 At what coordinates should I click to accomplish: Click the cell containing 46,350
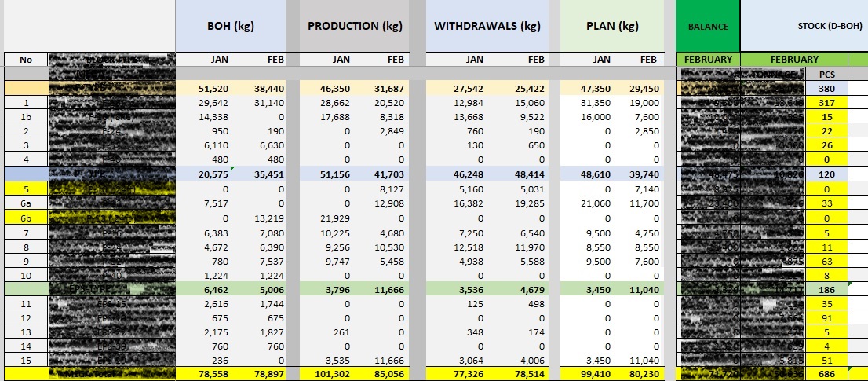coord(335,88)
